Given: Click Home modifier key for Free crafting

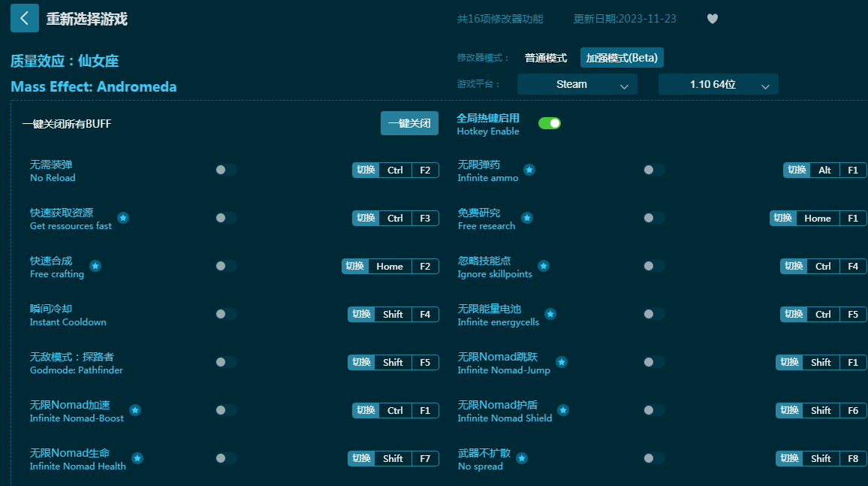Looking at the screenshot, I should click(390, 266).
